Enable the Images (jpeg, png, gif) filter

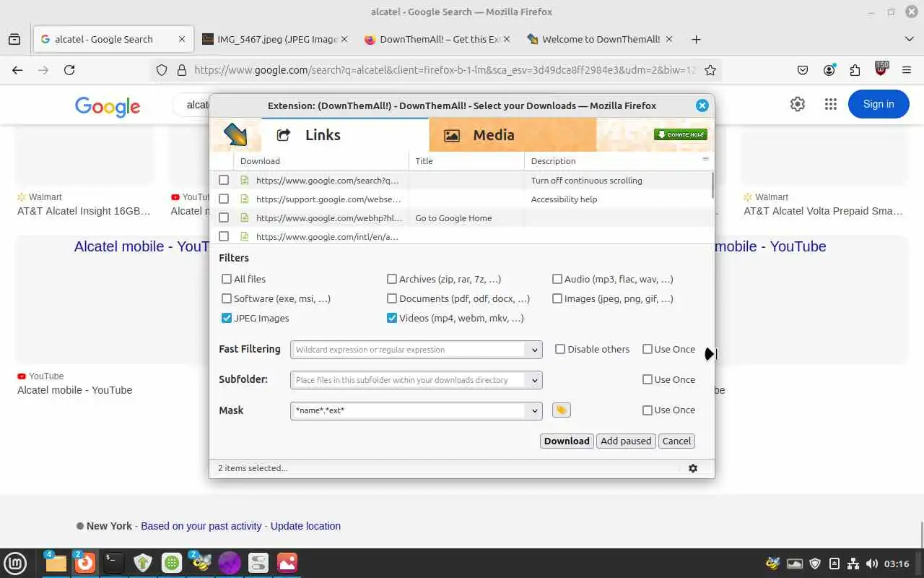click(557, 298)
